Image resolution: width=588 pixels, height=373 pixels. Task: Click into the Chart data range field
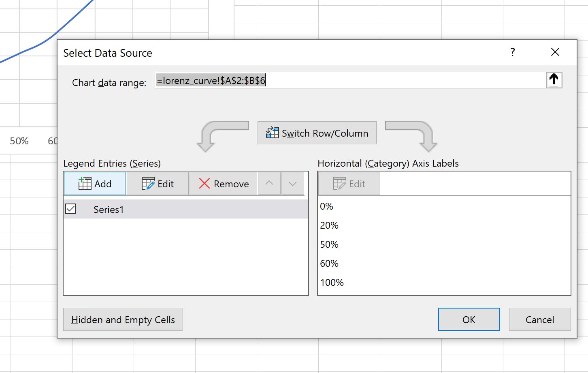coord(350,80)
